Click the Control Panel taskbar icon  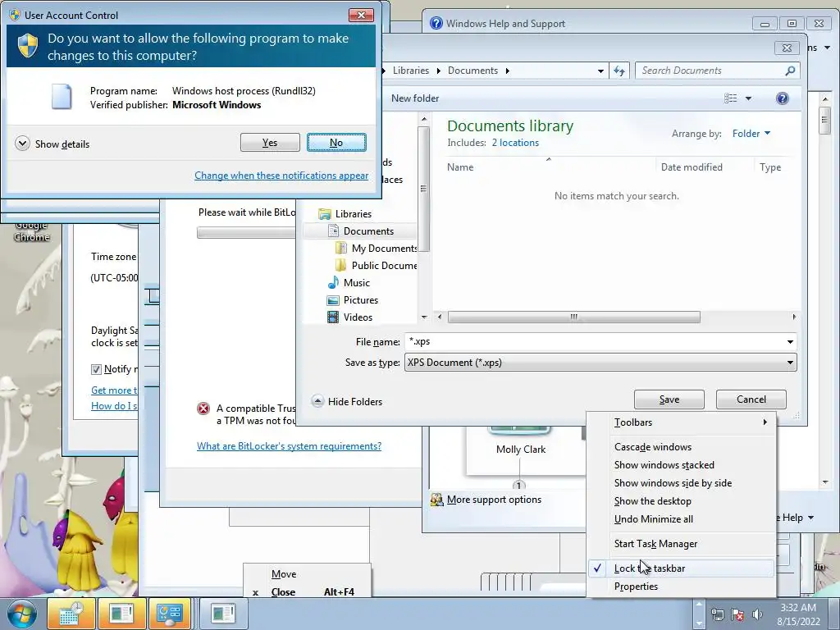click(169, 614)
